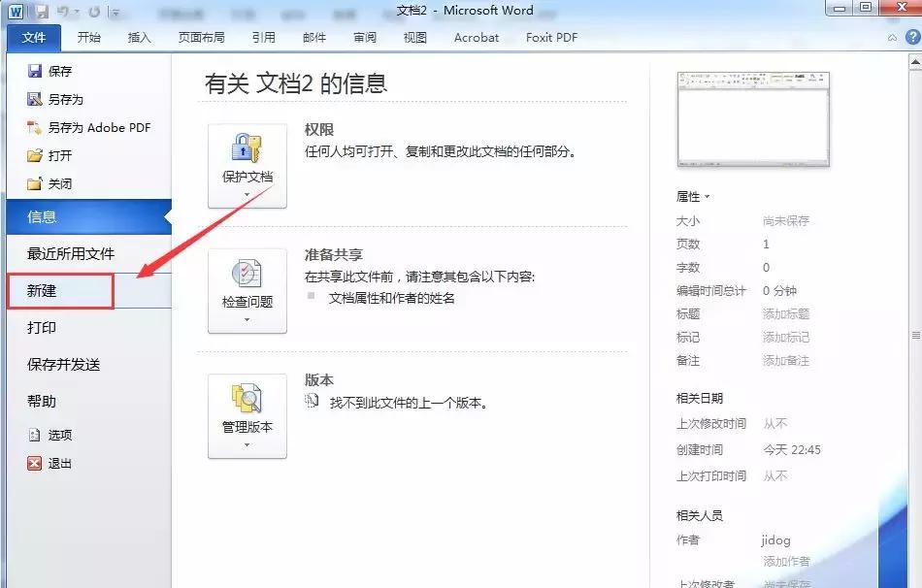Click the document preview thumbnail
This screenshot has width=922, height=588.
[x=753, y=116]
